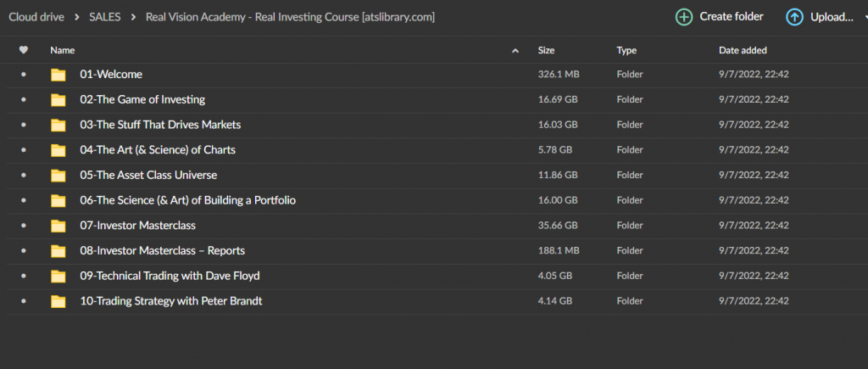Click the 16.69 GB size value
This screenshot has width=868, height=369.
[x=558, y=100]
